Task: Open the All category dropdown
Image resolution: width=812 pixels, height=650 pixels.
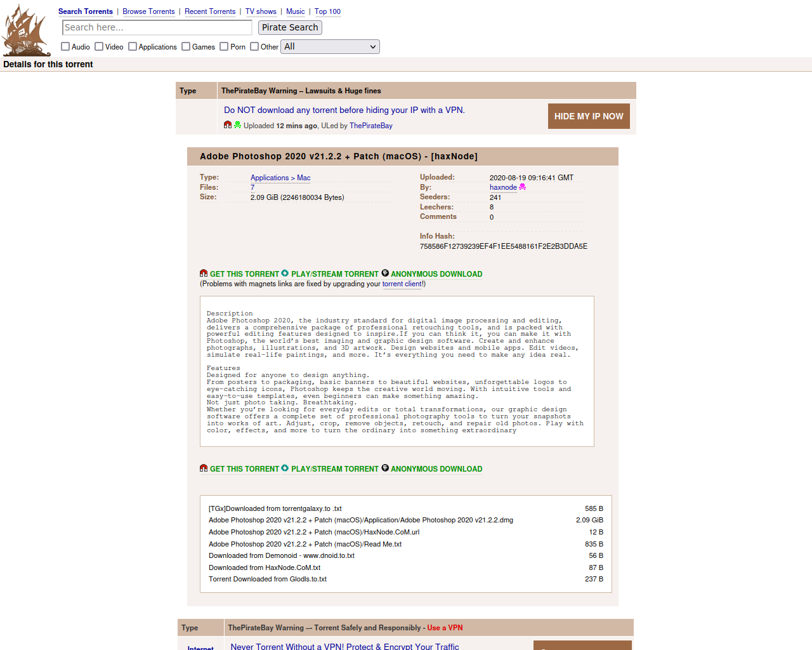Action: click(330, 46)
